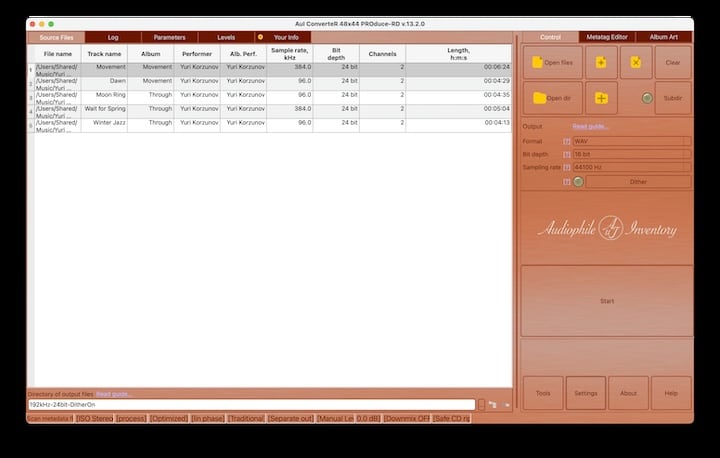Click the open output folder icon at far right
The width and height of the screenshot is (720, 458).
click(x=507, y=405)
